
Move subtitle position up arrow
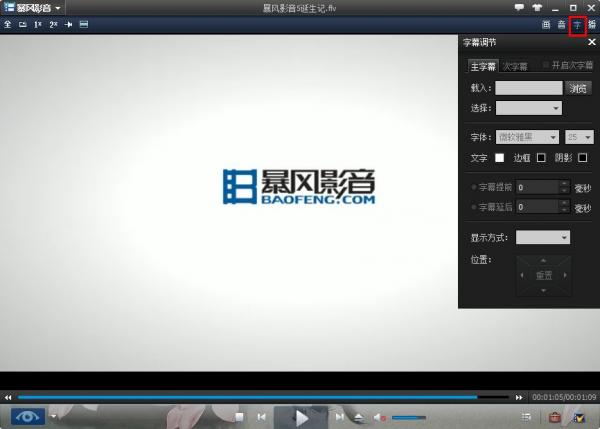point(543,261)
